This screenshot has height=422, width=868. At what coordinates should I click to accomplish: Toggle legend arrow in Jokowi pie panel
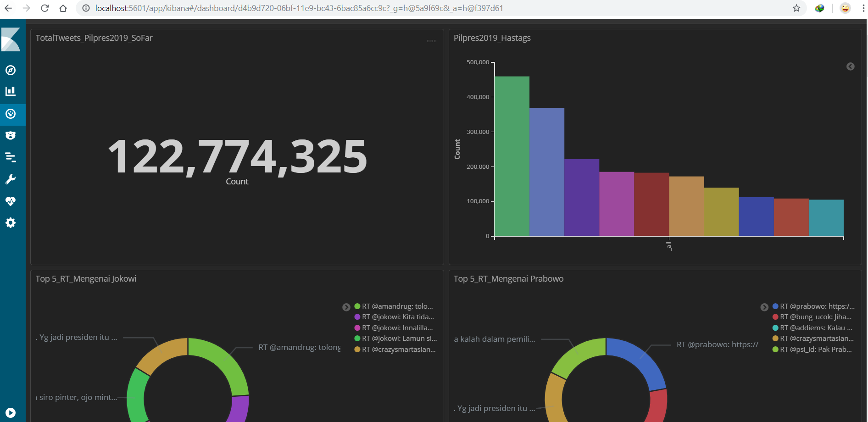[346, 307]
